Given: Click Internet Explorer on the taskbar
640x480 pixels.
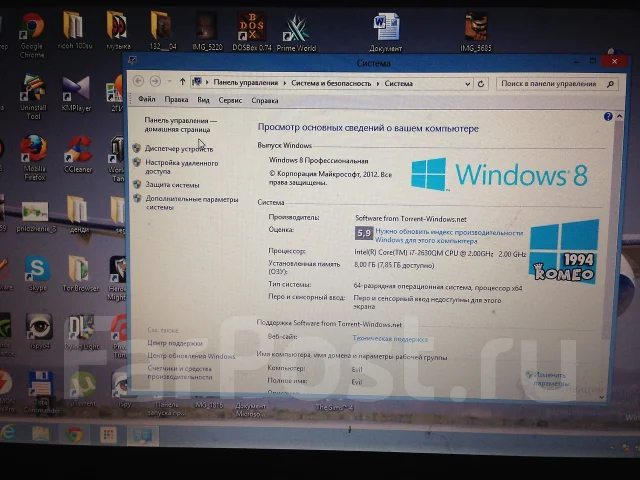Looking at the screenshot, I should (x=7, y=433).
